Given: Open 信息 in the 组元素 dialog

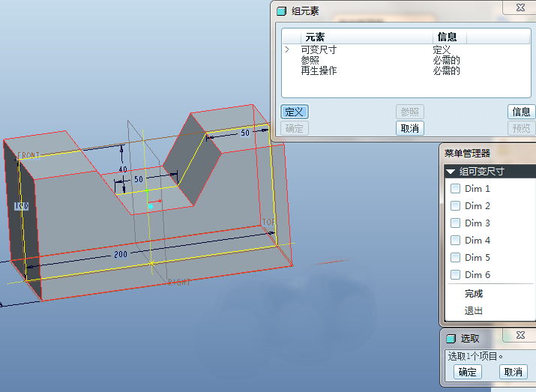Looking at the screenshot, I should coord(521,112).
